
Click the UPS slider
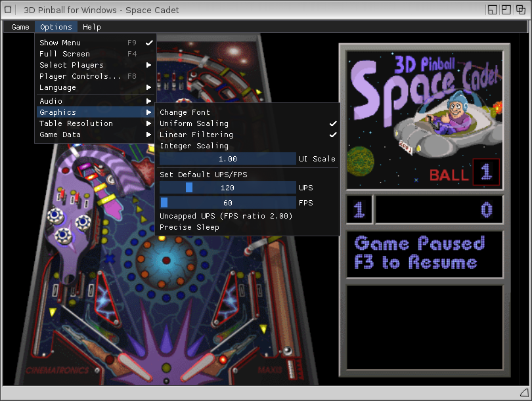[228, 188]
